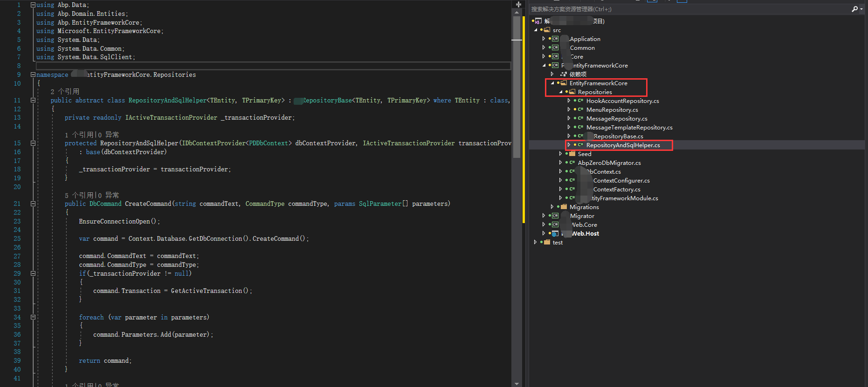Expand the 依赖项 dependencies node
This screenshot has height=387, width=868.
pyautogui.click(x=552, y=74)
